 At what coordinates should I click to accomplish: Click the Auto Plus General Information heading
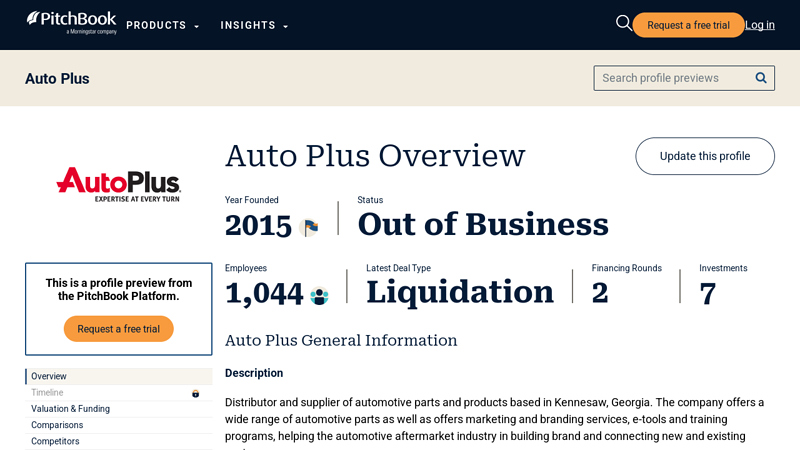tap(341, 340)
